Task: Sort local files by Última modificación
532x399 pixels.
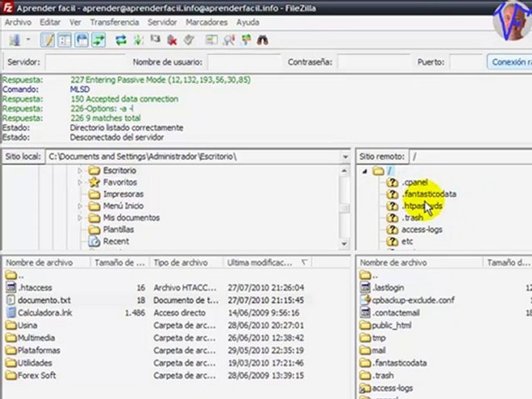Action: [x=267, y=263]
